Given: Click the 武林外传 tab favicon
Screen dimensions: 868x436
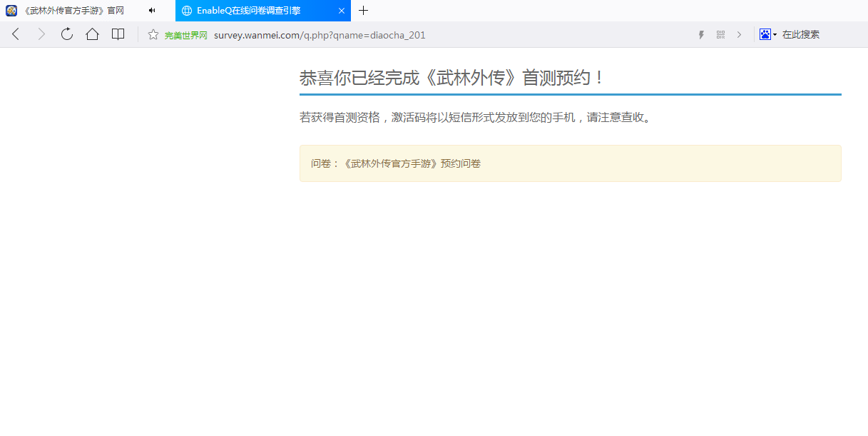Looking at the screenshot, I should point(11,11).
